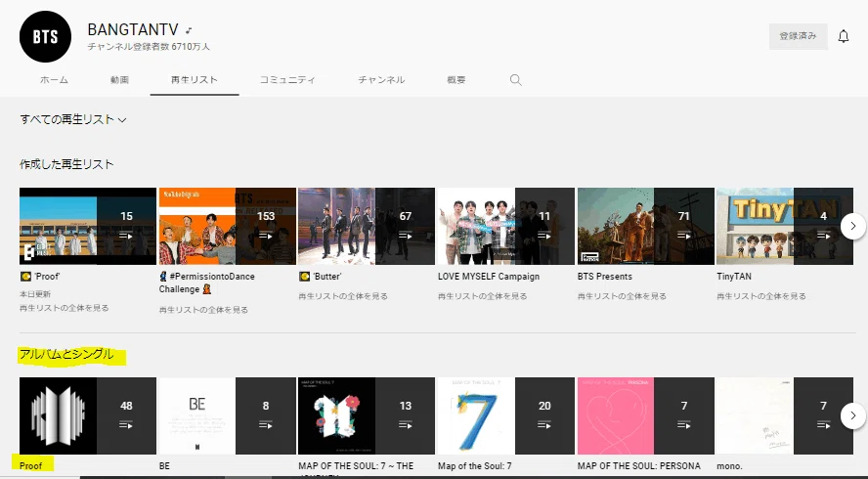
Task: View full playlist link under 'Proof'
Action: coord(65,308)
